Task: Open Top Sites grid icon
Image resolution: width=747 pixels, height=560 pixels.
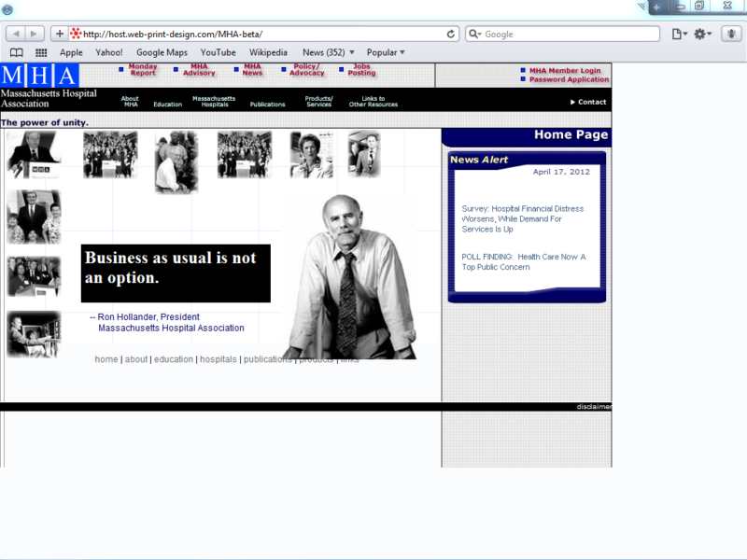Action: pos(41,52)
